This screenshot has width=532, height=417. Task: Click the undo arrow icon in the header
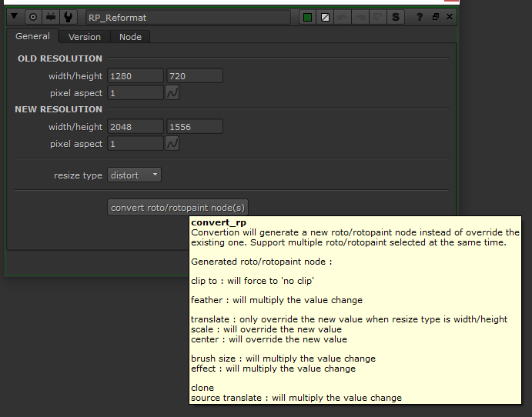pos(343,17)
